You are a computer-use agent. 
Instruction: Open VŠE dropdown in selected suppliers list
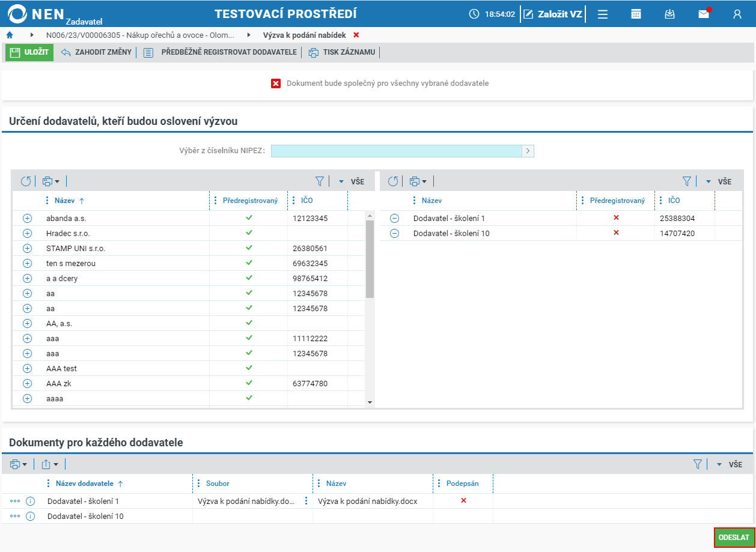tap(719, 181)
